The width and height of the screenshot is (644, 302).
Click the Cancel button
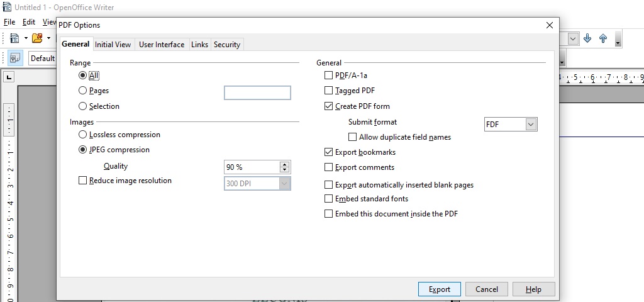pyautogui.click(x=487, y=289)
